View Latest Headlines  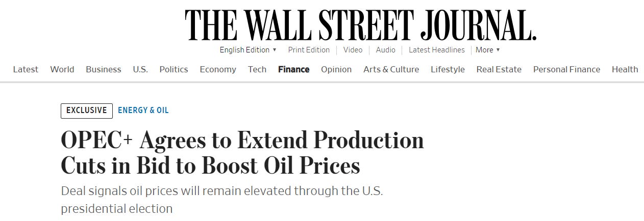(436, 50)
